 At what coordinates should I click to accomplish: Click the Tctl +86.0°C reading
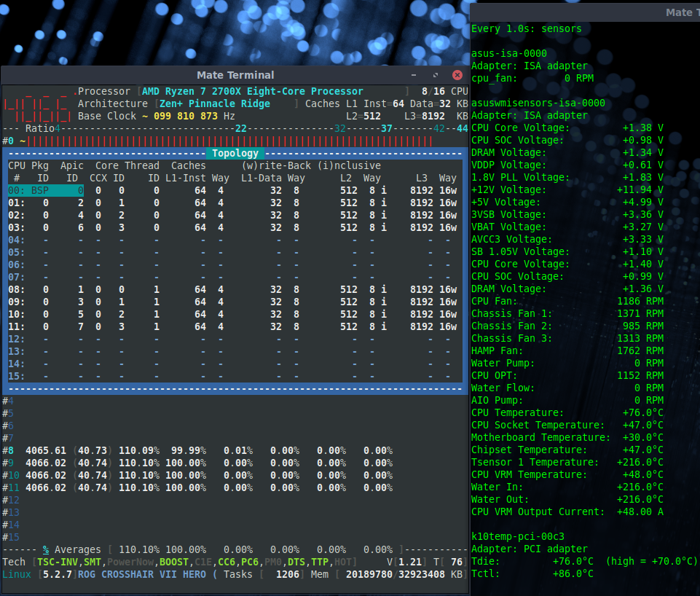pyautogui.click(x=532, y=573)
